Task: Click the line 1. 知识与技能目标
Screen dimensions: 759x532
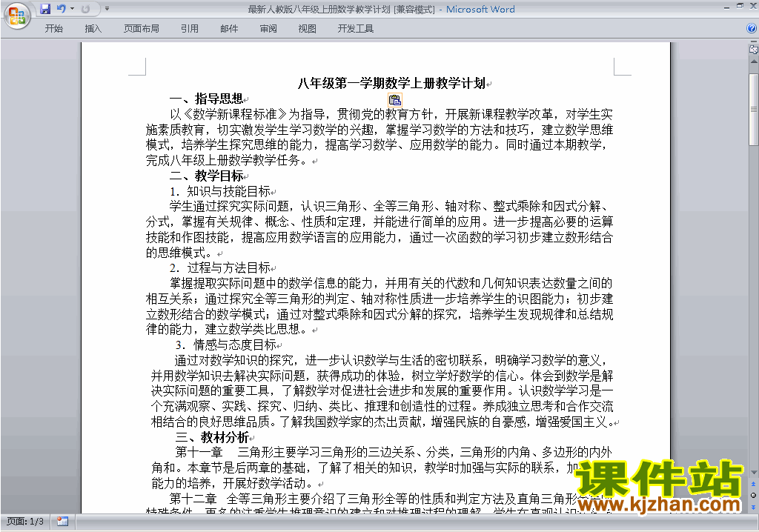Action: [219, 191]
